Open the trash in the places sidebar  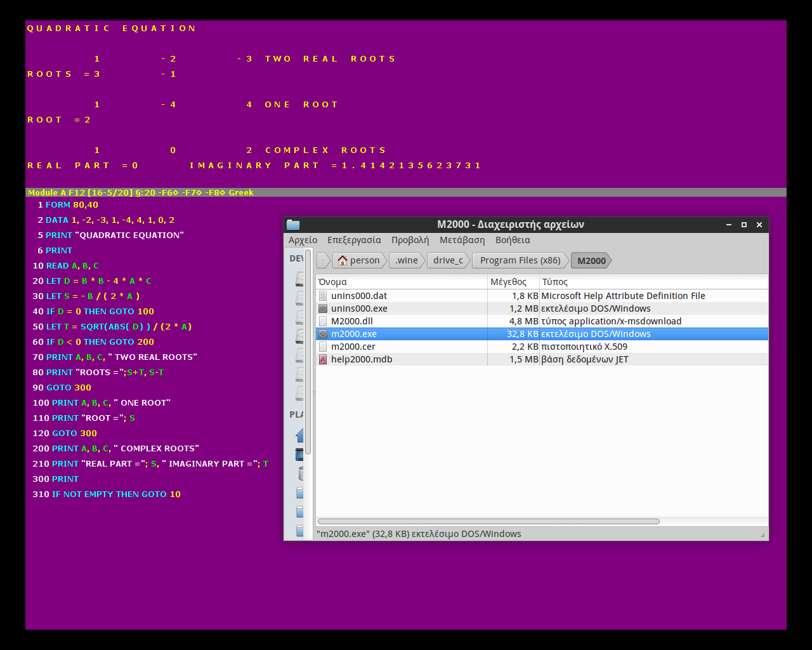(x=301, y=474)
